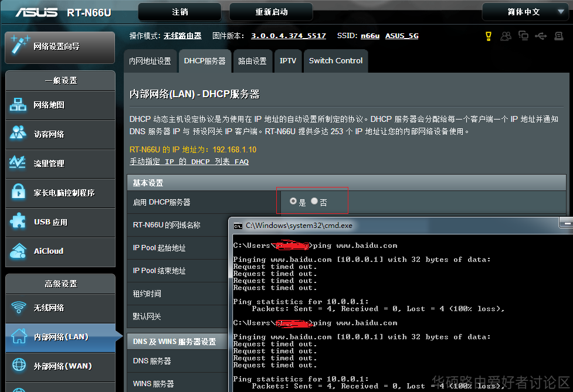
Task: Click the Parental Control padlock icon
Action: coord(18,191)
